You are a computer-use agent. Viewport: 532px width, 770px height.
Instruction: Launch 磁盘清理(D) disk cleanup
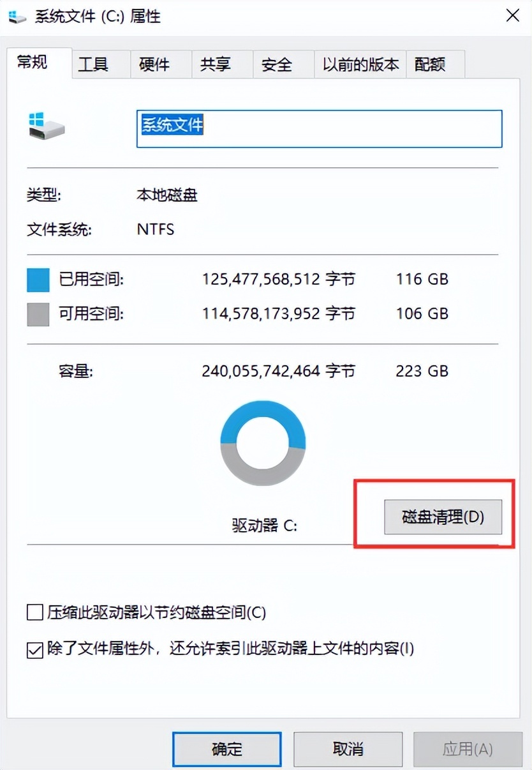pos(443,517)
